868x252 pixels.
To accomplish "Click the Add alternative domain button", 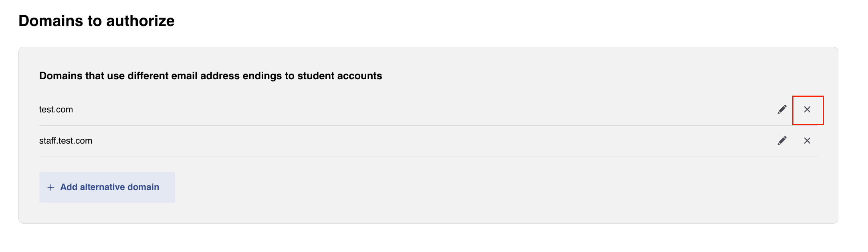I will tap(107, 187).
